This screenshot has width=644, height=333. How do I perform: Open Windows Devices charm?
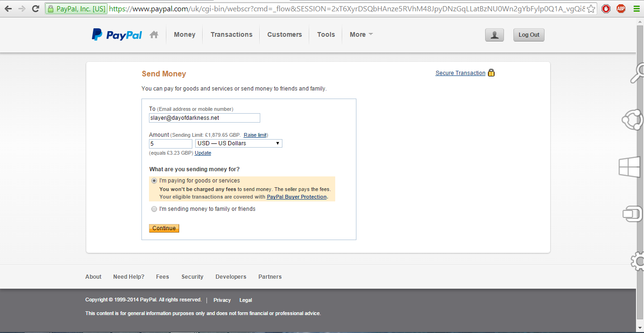click(x=633, y=214)
